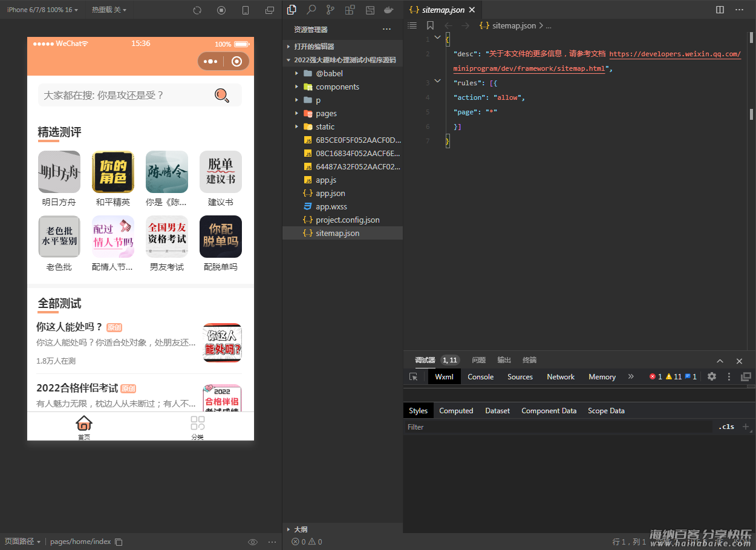Click the refresh/compile icon in simulator toolbar

coord(197,10)
